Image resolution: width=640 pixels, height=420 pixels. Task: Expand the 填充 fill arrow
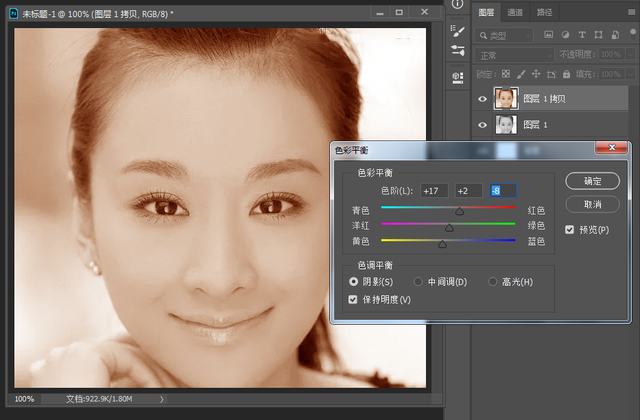pos(630,74)
